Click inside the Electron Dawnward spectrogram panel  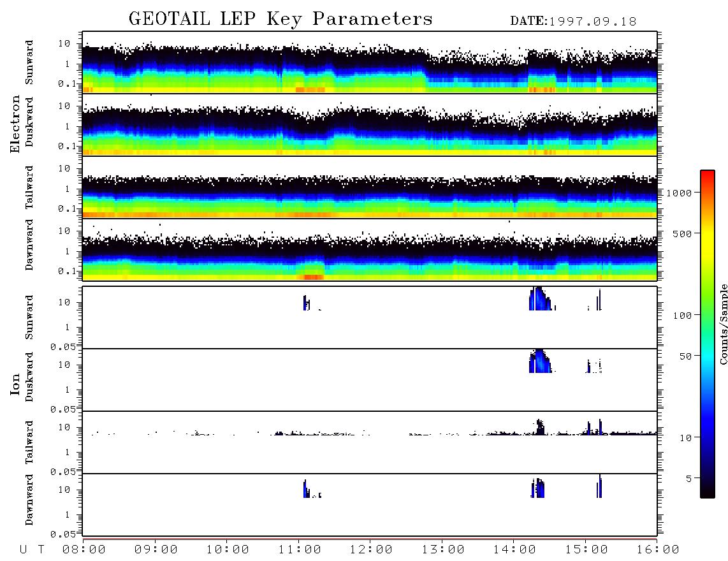tap(370, 250)
